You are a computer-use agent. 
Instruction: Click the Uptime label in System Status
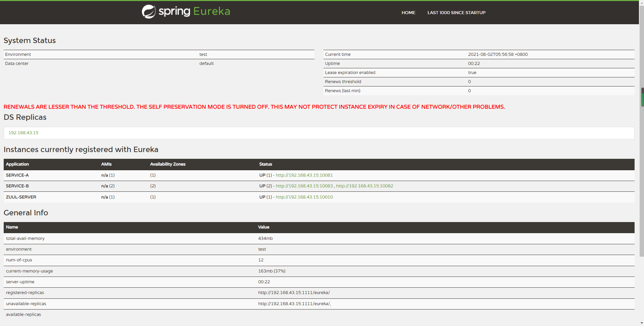tap(332, 64)
